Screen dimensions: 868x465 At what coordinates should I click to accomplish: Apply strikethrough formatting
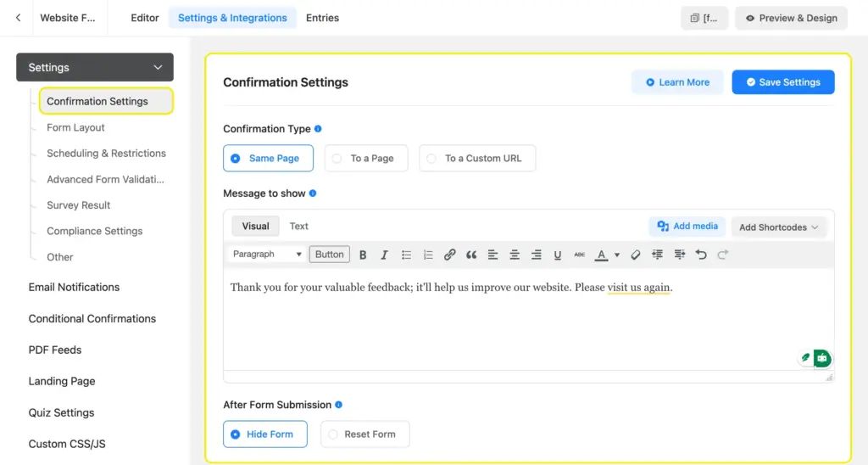coord(579,255)
